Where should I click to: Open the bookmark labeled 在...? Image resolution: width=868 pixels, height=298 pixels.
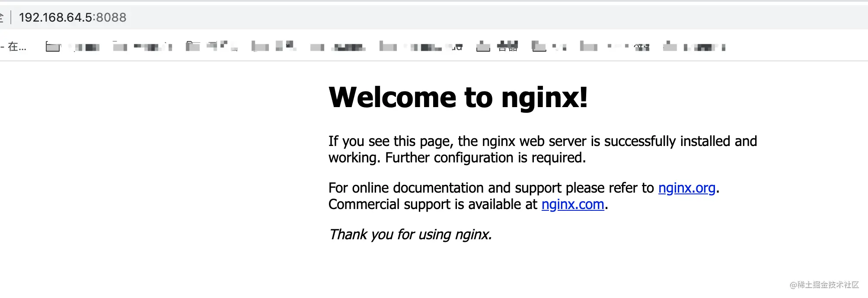(14, 47)
